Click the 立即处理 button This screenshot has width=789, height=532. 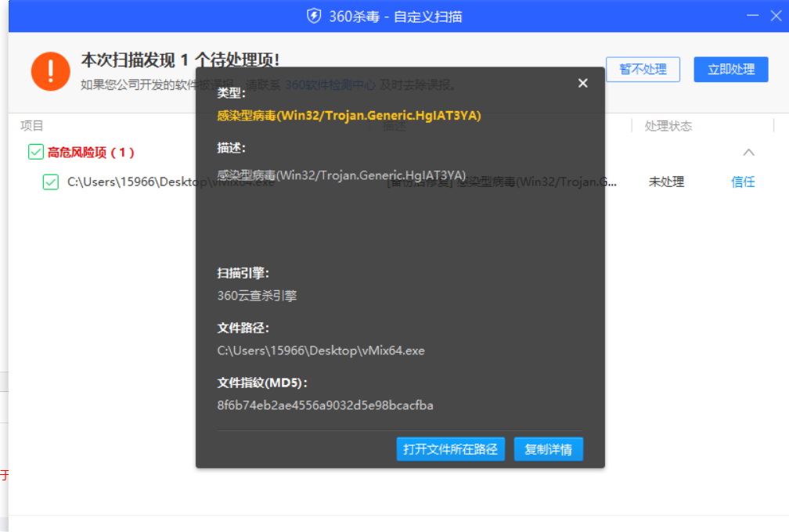tap(730, 69)
